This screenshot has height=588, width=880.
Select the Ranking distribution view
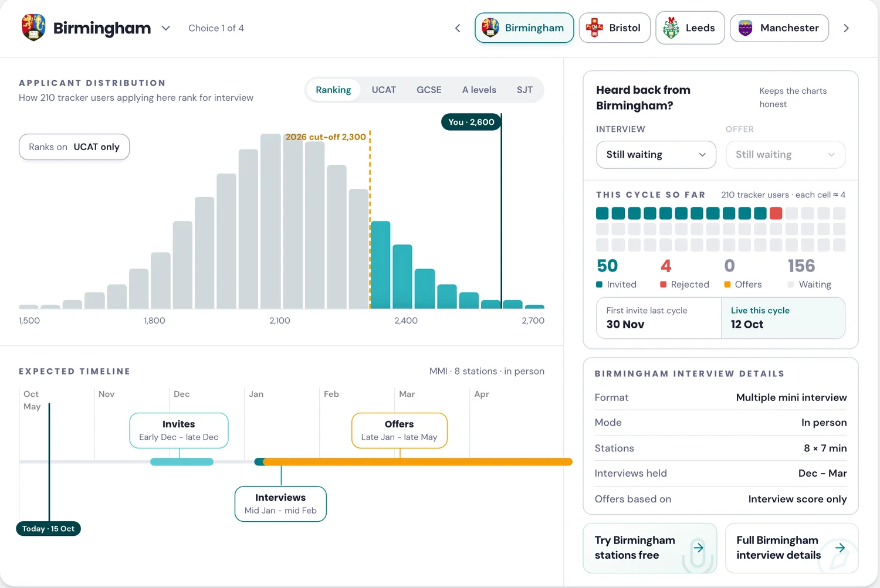(333, 90)
